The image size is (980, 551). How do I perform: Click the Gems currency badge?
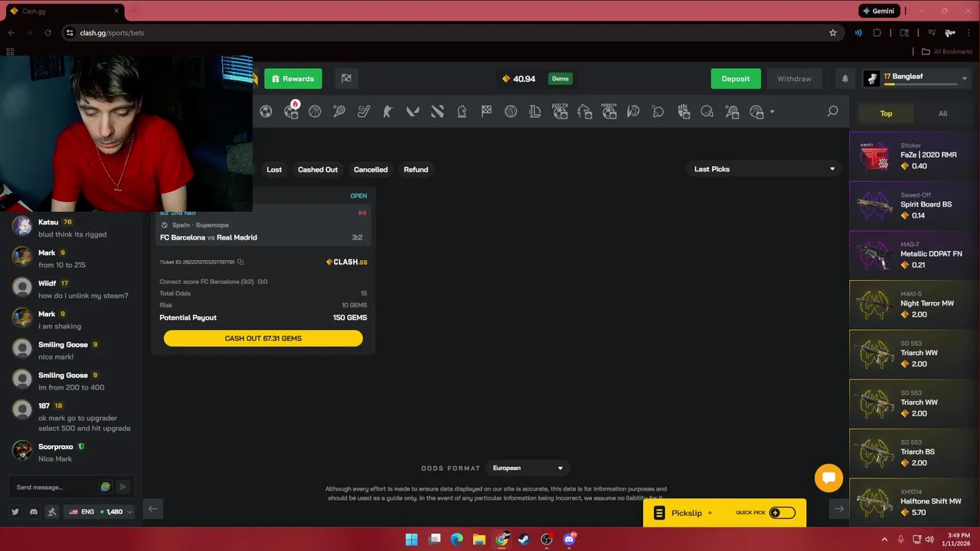click(x=560, y=79)
